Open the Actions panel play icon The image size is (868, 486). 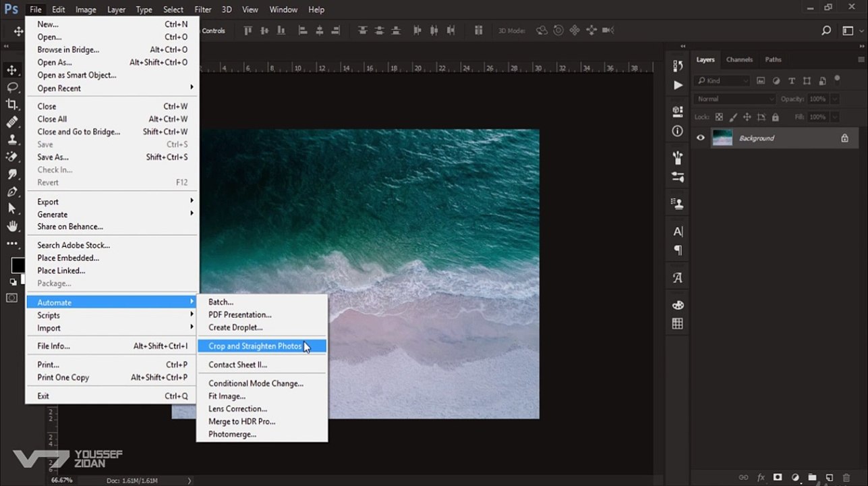(678, 85)
